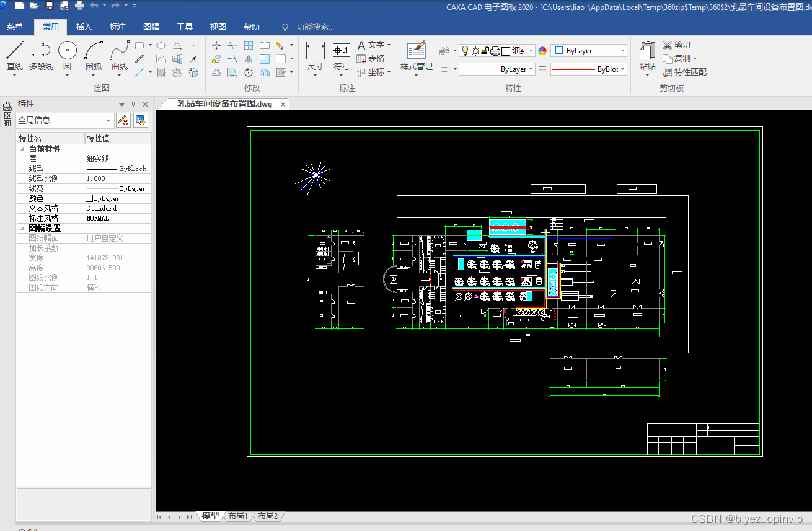
Task: Select the ellipse tool in 绘图 group
Action: click(x=161, y=45)
